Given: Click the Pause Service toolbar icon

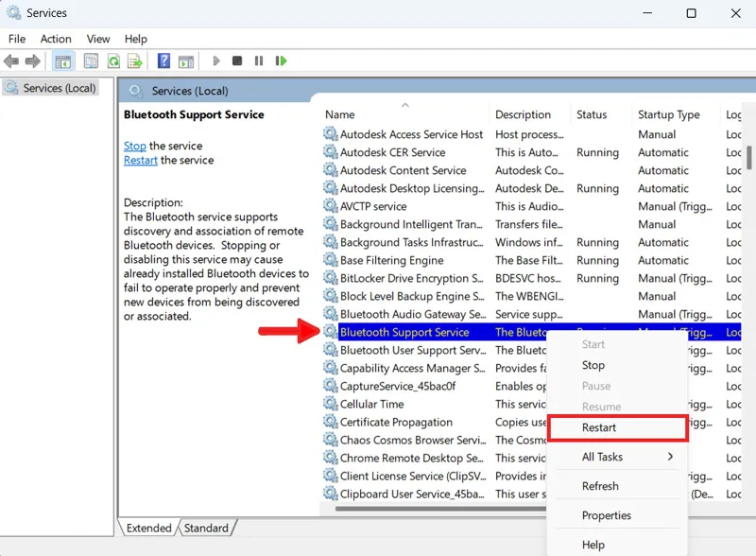Looking at the screenshot, I should pos(259,61).
